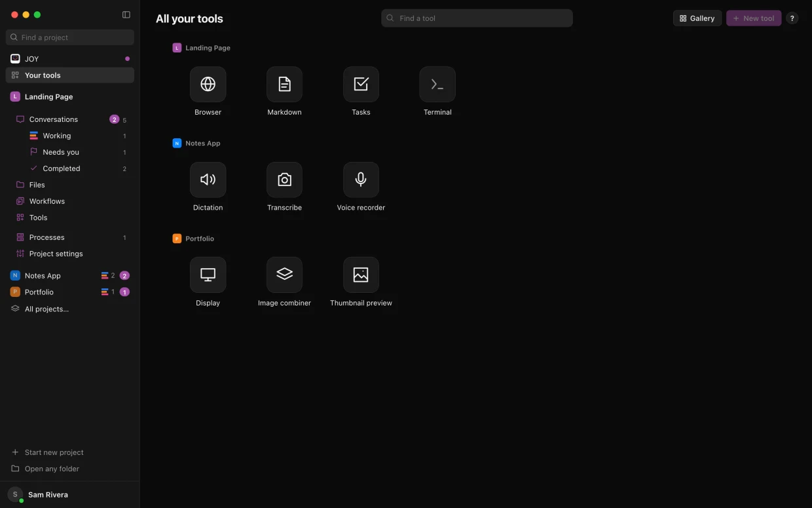The height and width of the screenshot is (508, 812).
Task: Open the Processes section
Action: 70,237
